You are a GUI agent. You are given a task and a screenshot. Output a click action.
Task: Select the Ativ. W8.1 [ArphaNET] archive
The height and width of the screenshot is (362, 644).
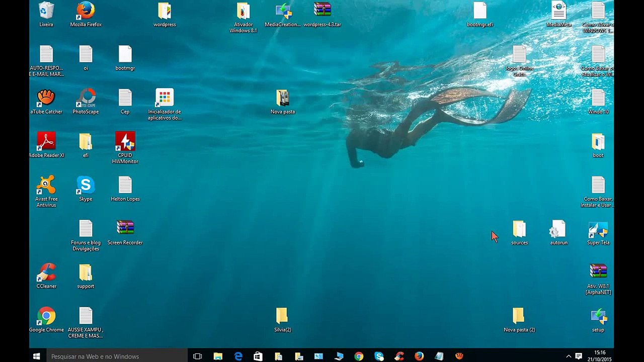coord(598,279)
